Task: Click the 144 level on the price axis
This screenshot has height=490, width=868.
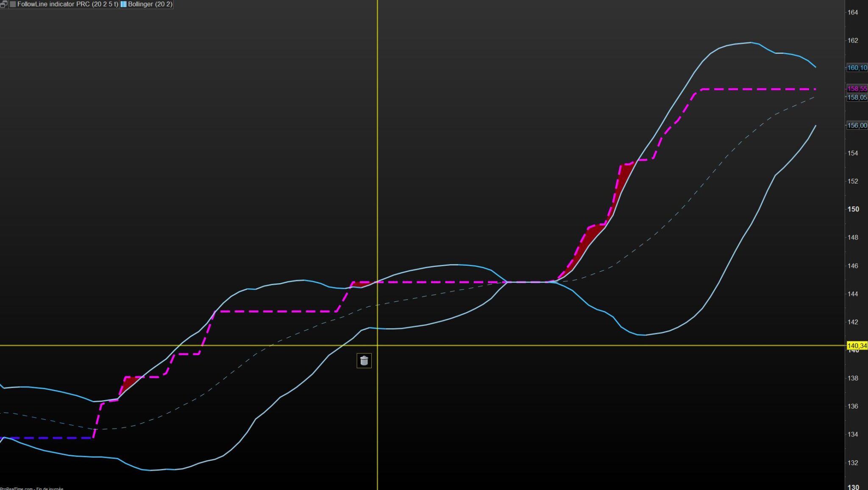Action: tap(853, 294)
